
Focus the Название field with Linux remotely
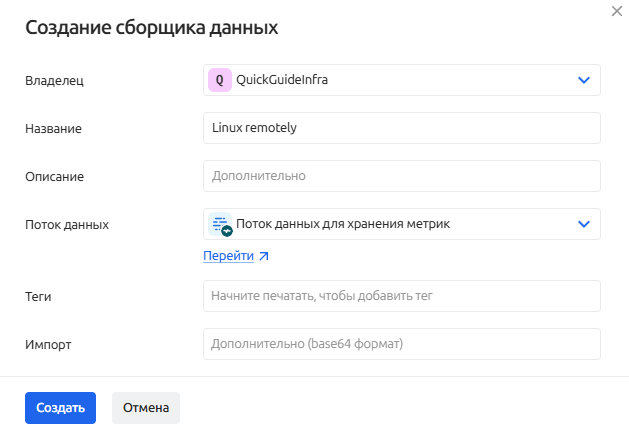pyautogui.click(x=401, y=128)
